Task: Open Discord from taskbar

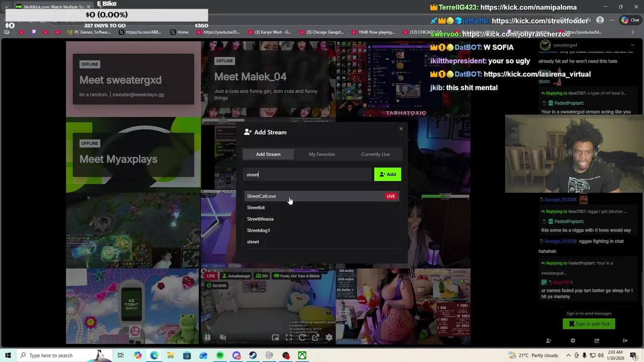Action: (236, 355)
